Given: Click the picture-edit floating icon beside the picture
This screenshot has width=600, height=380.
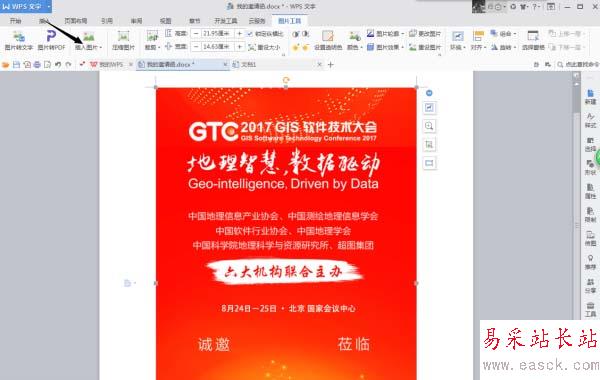Looking at the screenshot, I should [429, 108].
